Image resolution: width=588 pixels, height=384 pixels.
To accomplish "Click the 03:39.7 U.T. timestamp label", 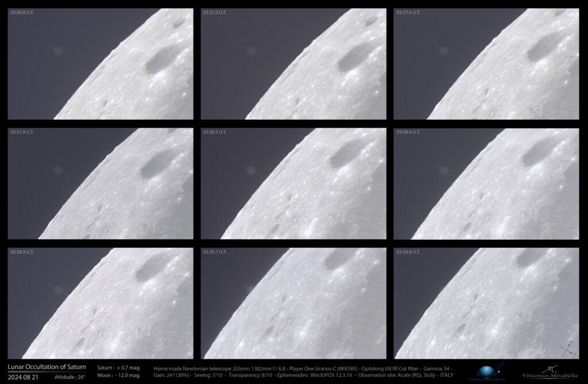I will [x=216, y=251].
